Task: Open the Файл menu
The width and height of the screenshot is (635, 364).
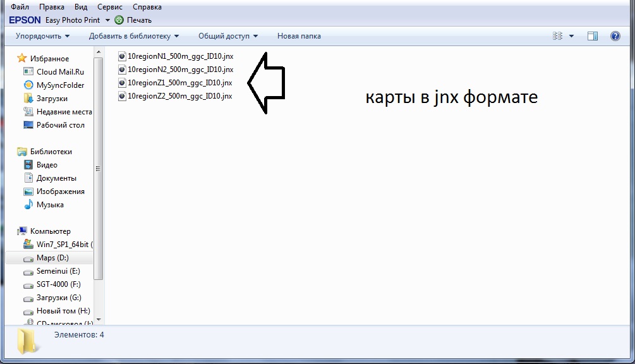Action: 20,7
